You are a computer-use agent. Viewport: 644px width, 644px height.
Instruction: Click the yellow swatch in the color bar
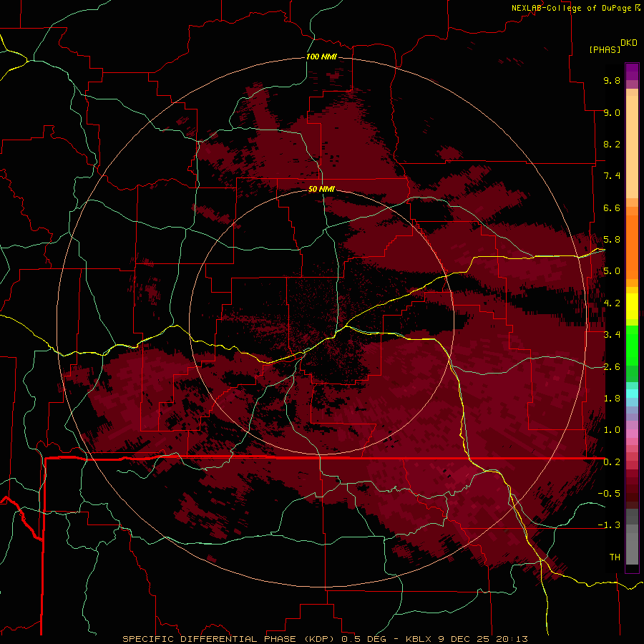coord(632,306)
